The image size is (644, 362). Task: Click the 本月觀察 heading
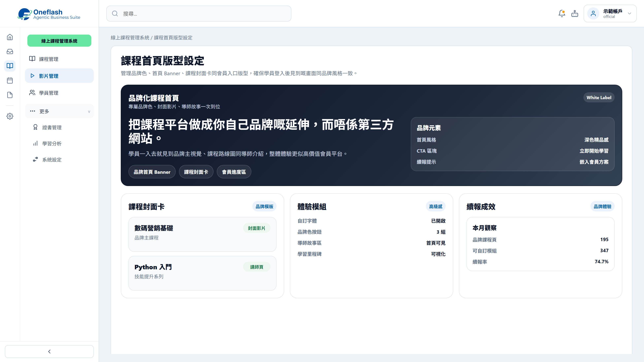click(x=484, y=228)
